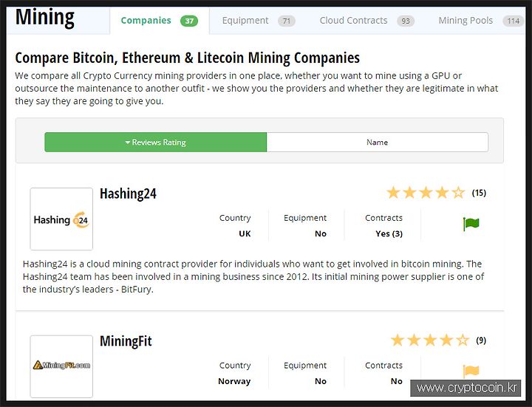
Task: Open Hashing24 review count (15)
Action: pyautogui.click(x=479, y=193)
